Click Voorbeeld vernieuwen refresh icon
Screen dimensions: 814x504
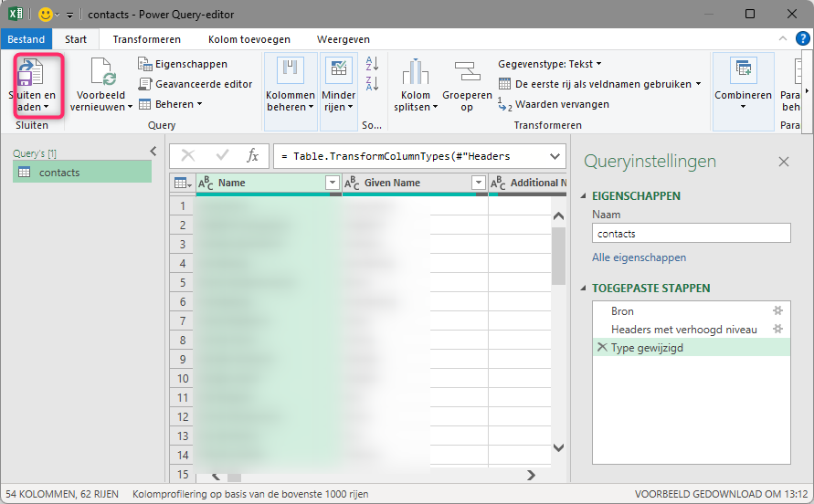click(103, 71)
